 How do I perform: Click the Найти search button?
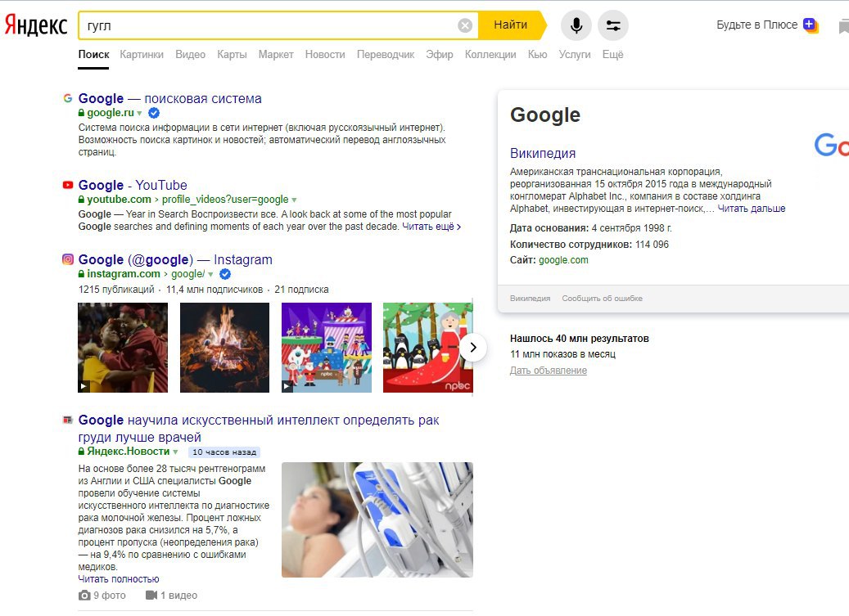point(511,25)
